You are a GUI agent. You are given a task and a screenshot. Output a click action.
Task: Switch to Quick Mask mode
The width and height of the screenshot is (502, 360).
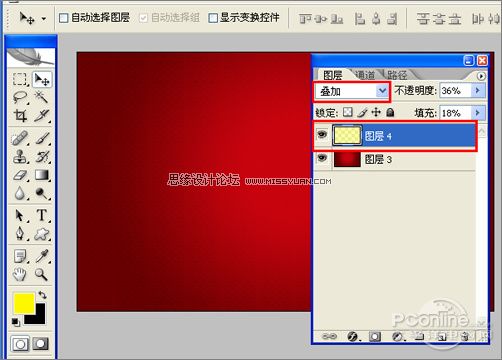pos(41,344)
